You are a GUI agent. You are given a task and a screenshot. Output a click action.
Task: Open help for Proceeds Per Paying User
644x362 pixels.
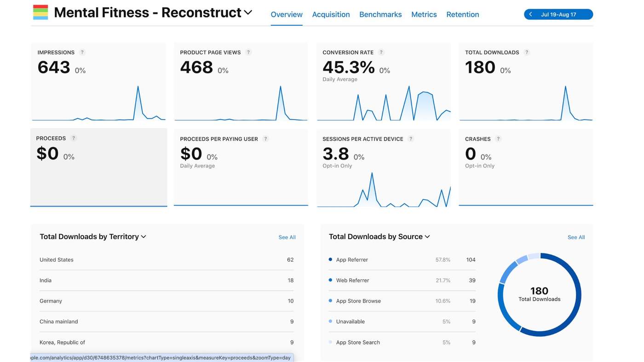[x=265, y=139]
